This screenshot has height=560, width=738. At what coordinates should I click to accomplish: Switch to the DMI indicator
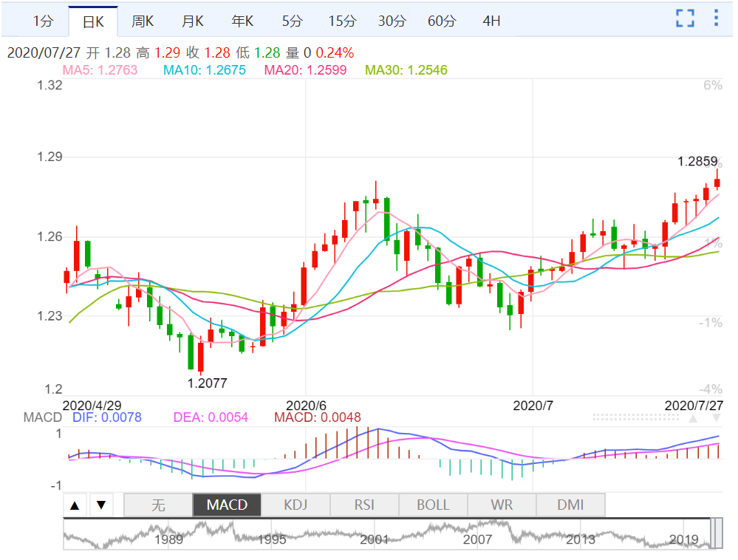570,505
